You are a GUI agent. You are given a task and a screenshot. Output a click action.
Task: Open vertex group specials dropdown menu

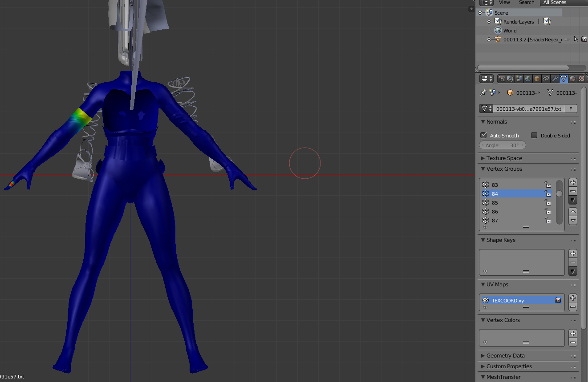pos(573,201)
